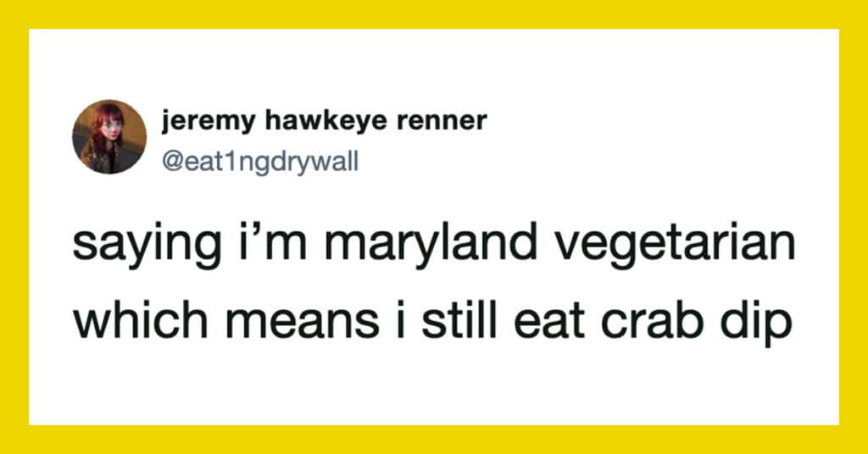
Task: Click the profile avatar photo
Action: tap(109, 136)
